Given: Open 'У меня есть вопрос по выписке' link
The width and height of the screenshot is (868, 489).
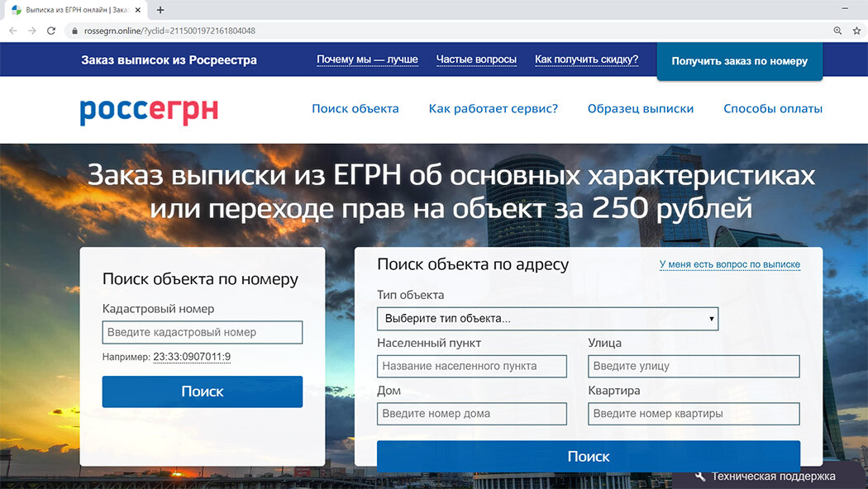Looking at the screenshot, I should tap(730, 264).
